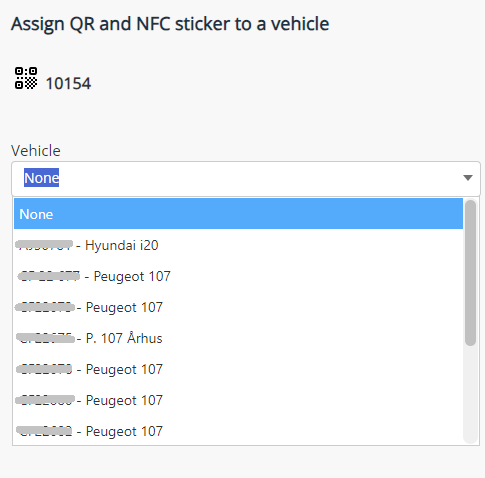The width and height of the screenshot is (485, 478).
Task: Select the highlighted None option in list
Action: [238, 214]
